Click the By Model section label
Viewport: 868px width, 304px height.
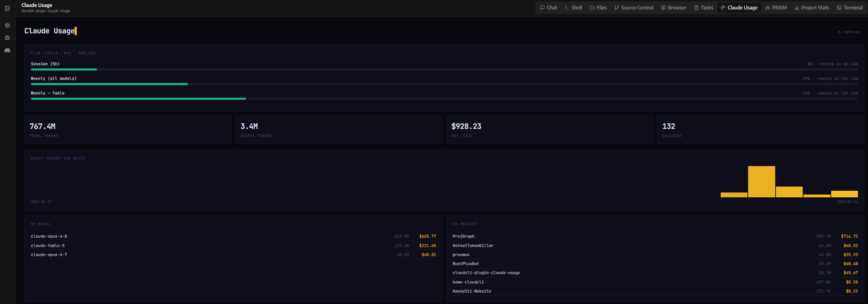coord(41,224)
